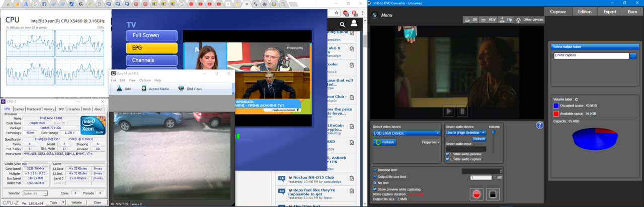Open the user profile icon on the forum page
Screen dimensions: 644x207
point(354,24)
